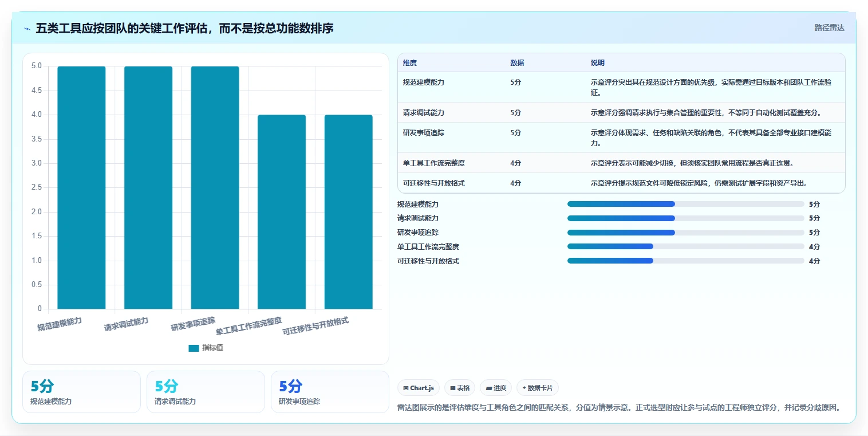This screenshot has height=436, width=868.
Task: Click the 研发事项追踪 label in progress list
Action: (418, 233)
